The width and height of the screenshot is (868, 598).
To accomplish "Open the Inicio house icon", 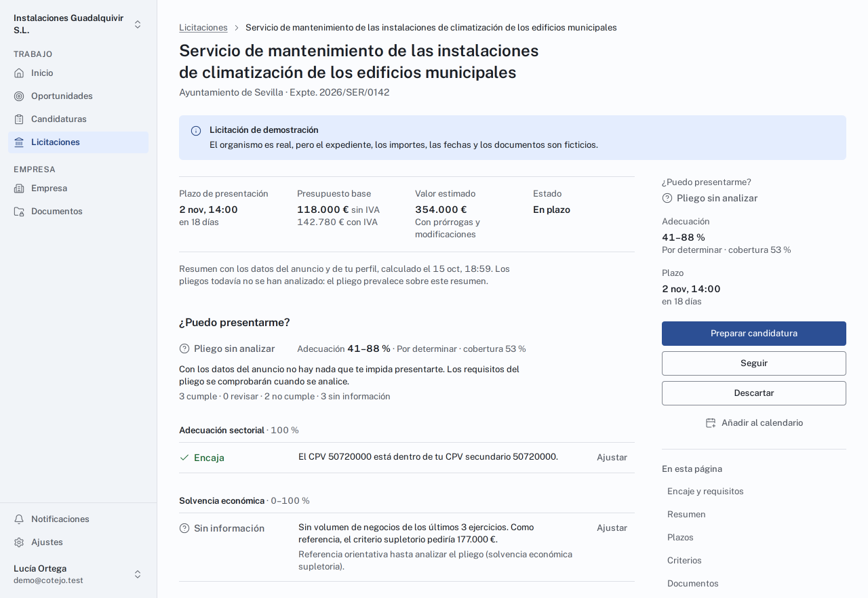I will [19, 73].
